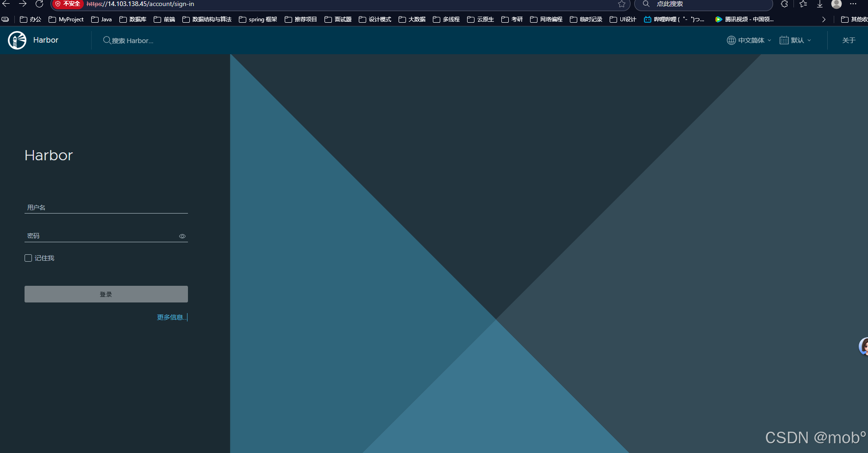Open the 前端 bookmark folder
The width and height of the screenshot is (868, 453).
click(x=164, y=19)
